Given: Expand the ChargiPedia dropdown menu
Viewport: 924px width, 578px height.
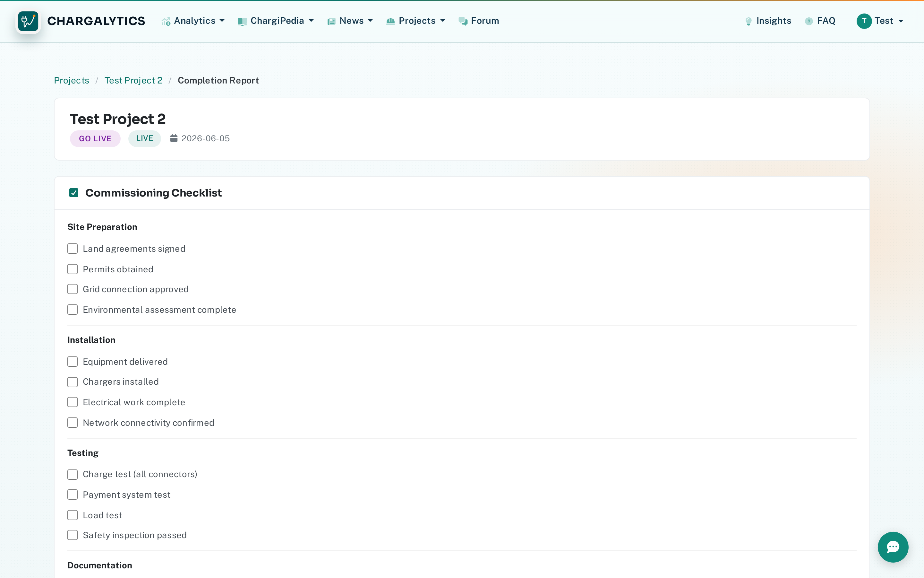Looking at the screenshot, I should click(x=276, y=21).
